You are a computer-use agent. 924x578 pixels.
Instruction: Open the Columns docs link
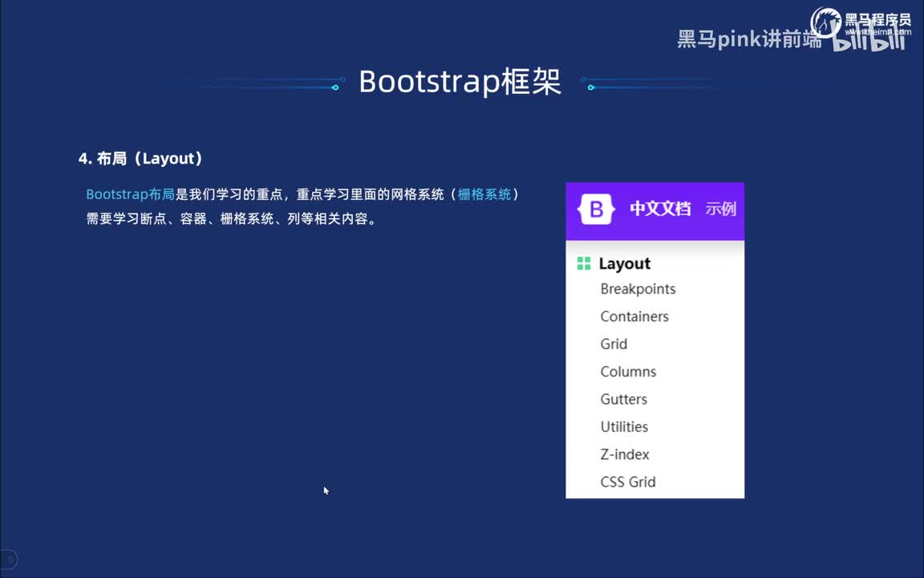(628, 372)
